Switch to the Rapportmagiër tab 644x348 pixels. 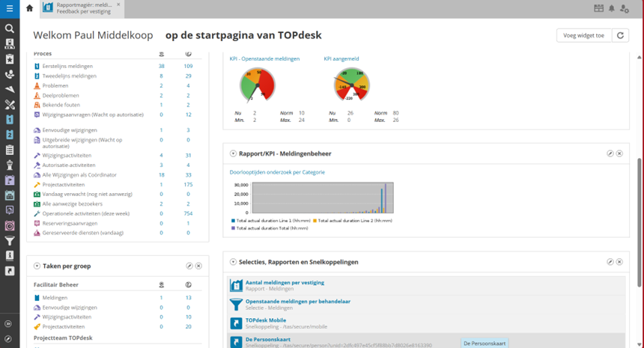click(81, 8)
